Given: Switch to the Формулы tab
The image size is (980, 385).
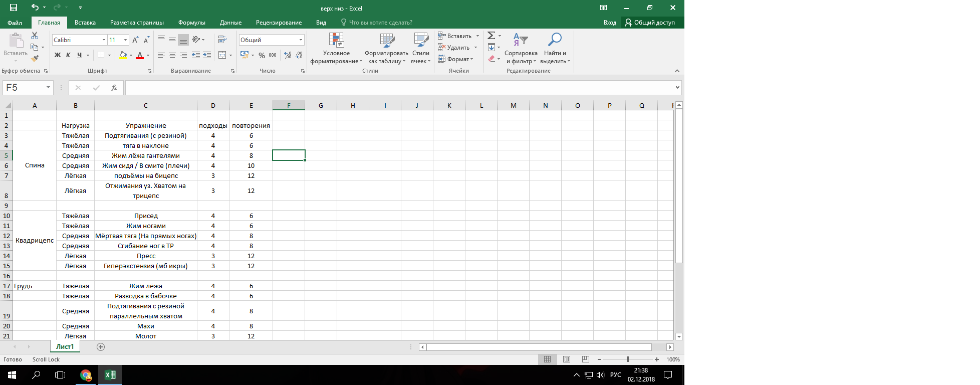Looking at the screenshot, I should click(192, 23).
